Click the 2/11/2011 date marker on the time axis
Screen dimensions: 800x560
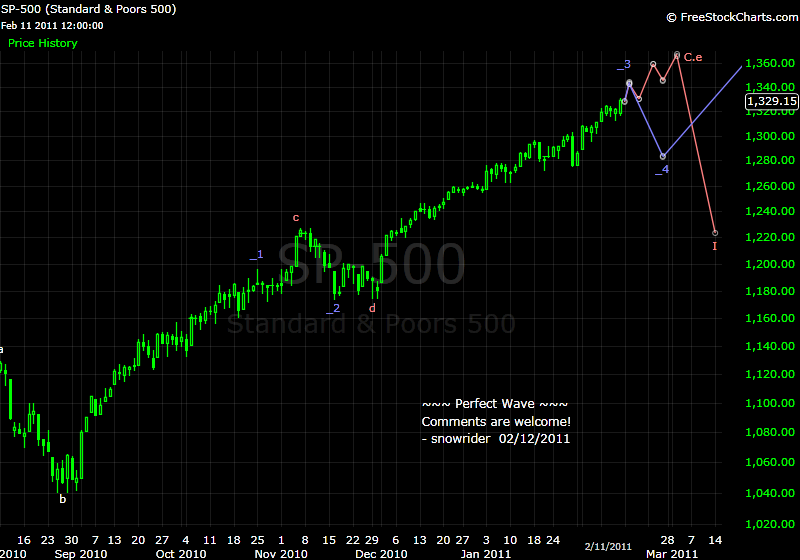click(608, 547)
